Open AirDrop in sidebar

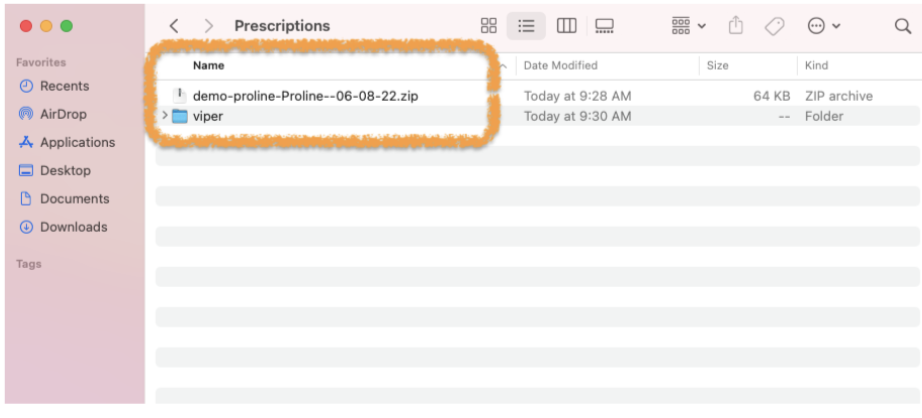tap(63, 114)
